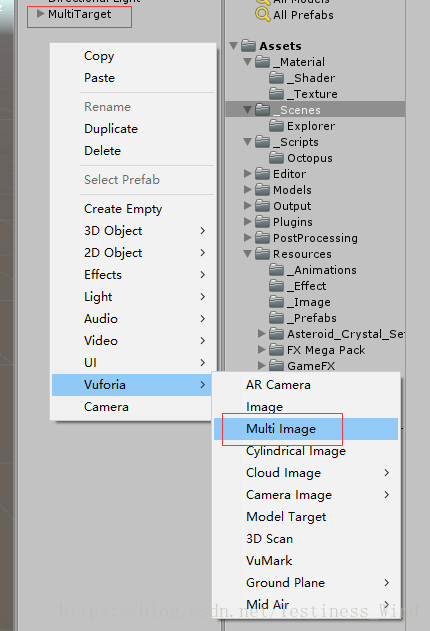Open the Cloud Image submenu
The image size is (430, 631).
pos(306,473)
